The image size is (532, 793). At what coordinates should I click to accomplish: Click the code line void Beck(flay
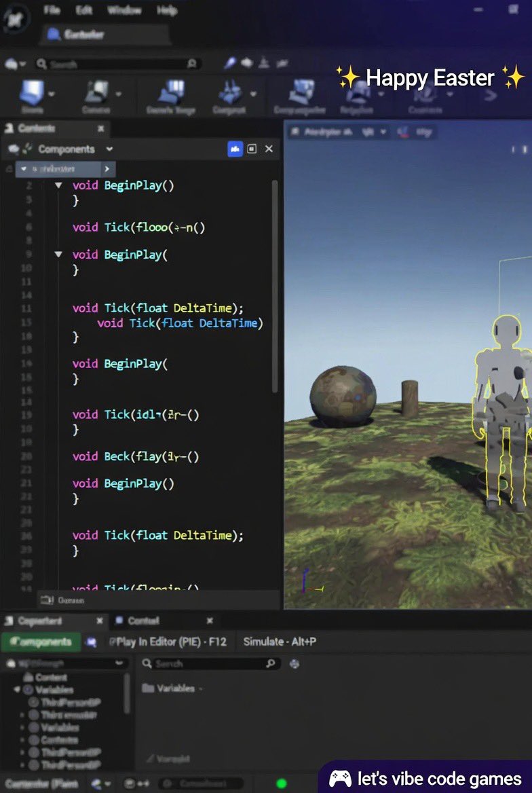136,457
